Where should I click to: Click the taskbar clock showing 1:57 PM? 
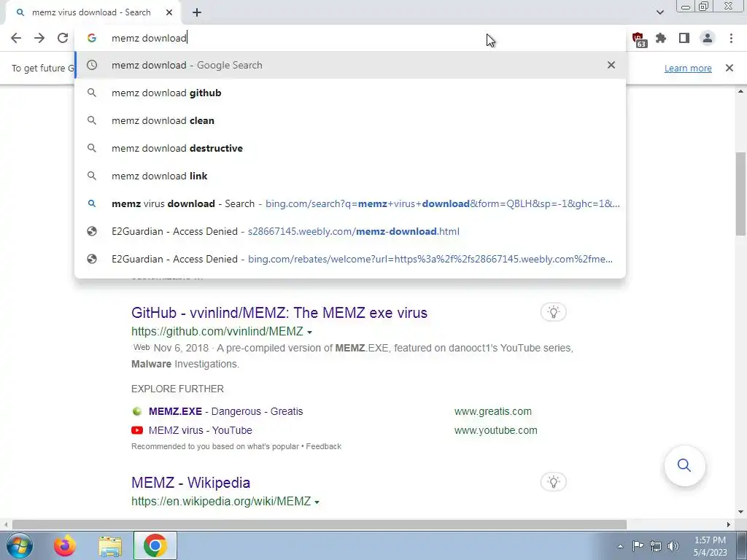point(710,545)
